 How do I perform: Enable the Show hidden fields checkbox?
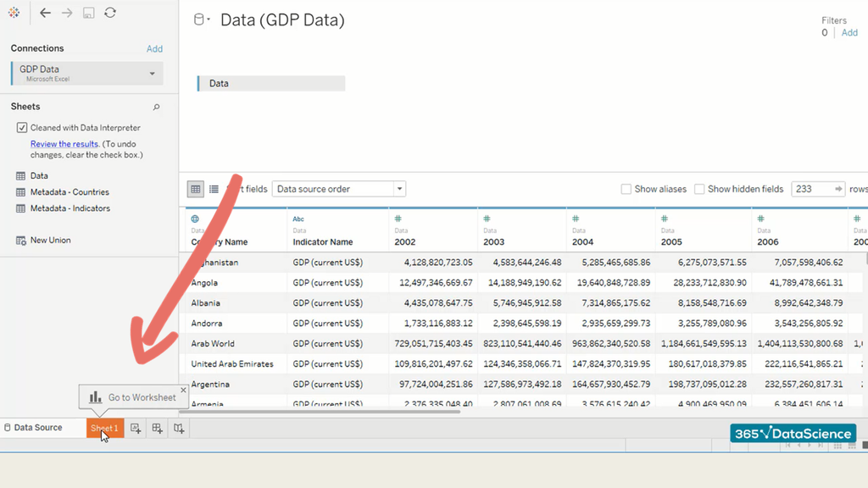point(699,189)
